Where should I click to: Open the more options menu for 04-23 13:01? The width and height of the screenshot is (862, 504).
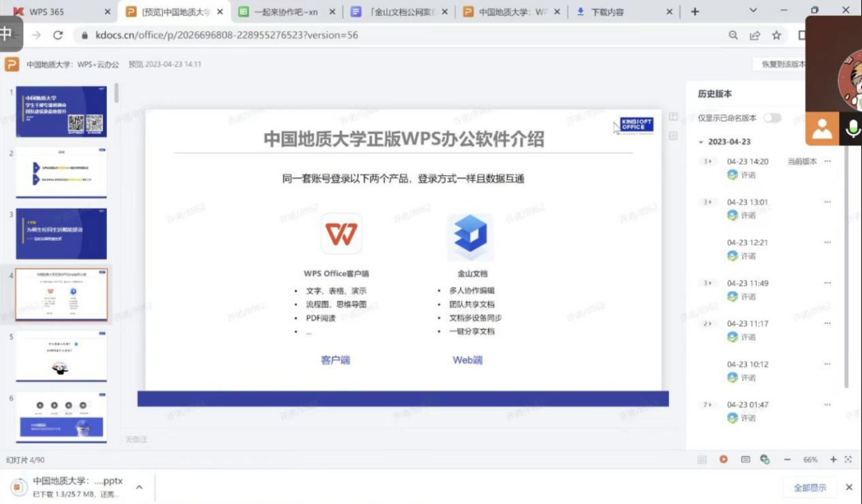[x=828, y=202]
